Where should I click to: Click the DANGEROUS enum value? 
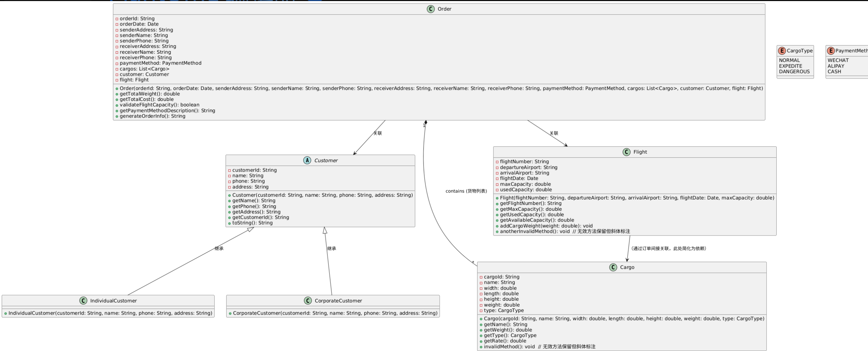[794, 72]
